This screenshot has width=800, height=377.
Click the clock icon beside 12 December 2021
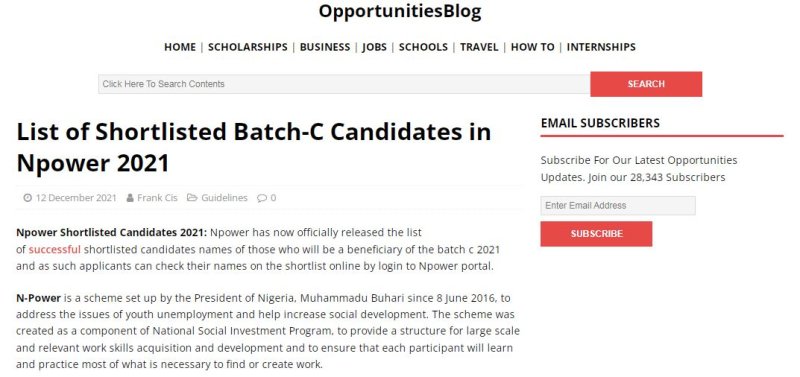coord(28,198)
